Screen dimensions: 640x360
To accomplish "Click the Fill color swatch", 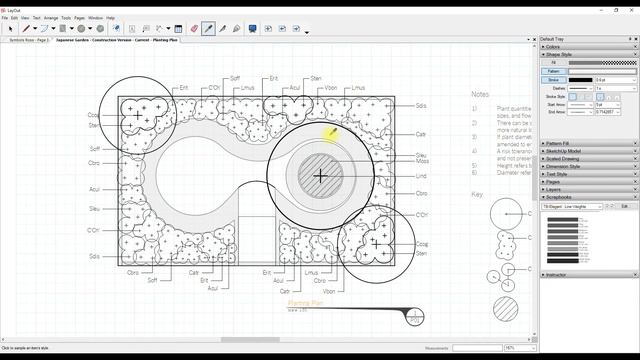I will pyautogui.click(x=602, y=63).
